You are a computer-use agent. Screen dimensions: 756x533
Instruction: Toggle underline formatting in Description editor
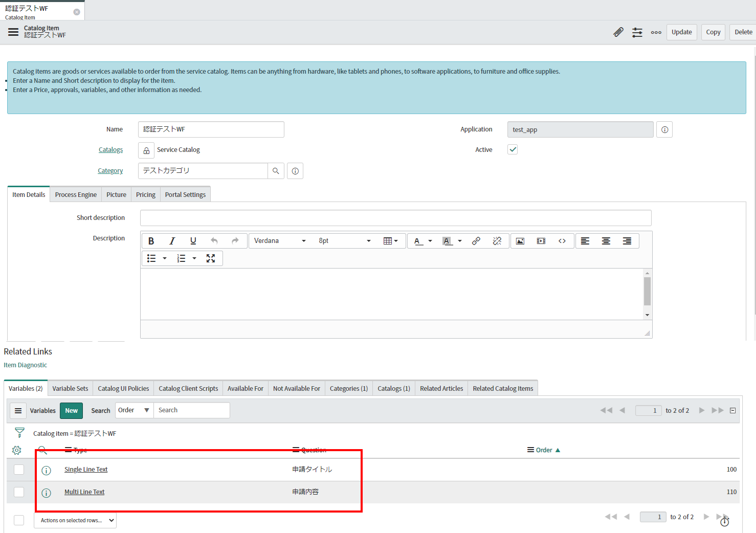click(193, 241)
